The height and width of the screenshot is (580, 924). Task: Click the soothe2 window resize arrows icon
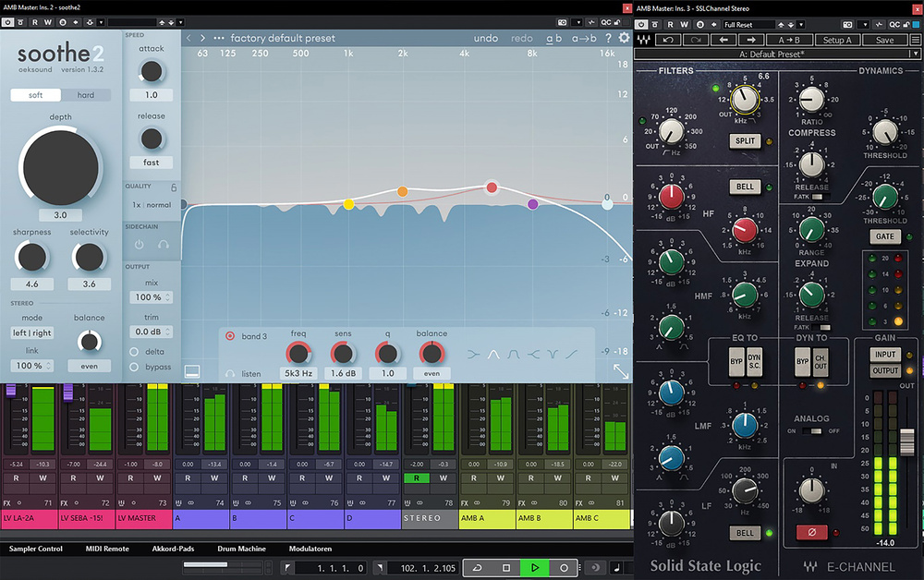point(621,371)
